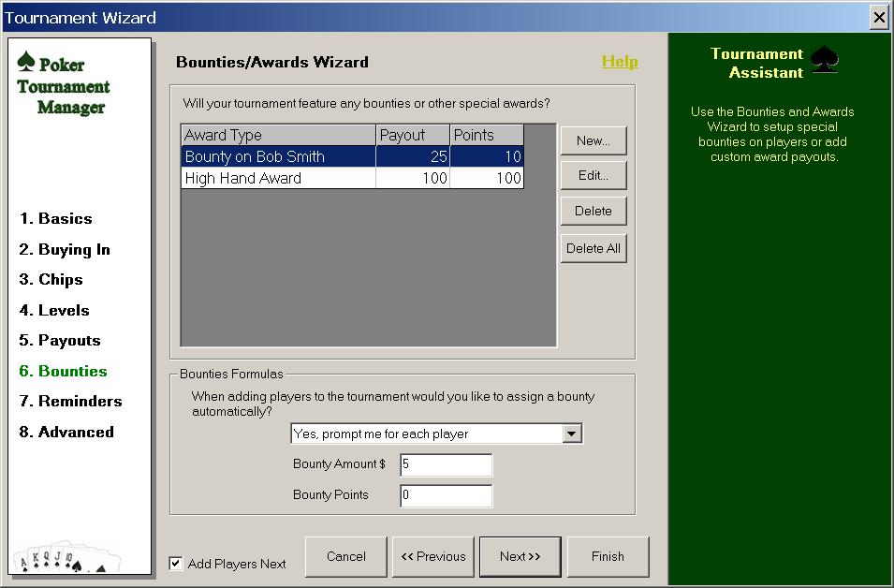Cancel the Tournament Wizard
The height and width of the screenshot is (588, 894).
(x=345, y=556)
